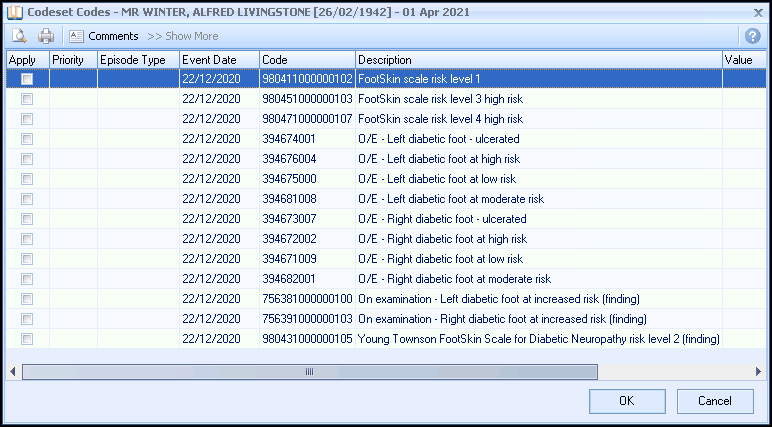Open Comments from the toolbar
Screen dimensions: 772x427
pyautogui.click(x=104, y=36)
